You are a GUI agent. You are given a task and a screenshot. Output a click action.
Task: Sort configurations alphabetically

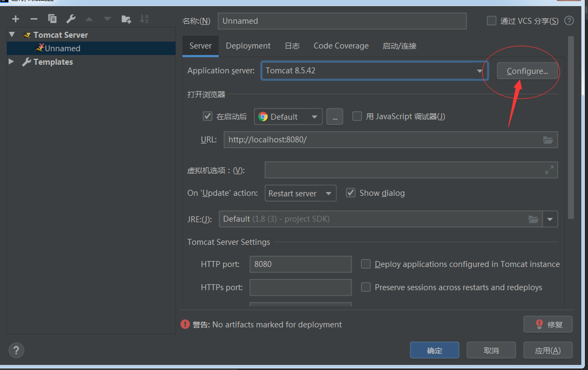coord(144,18)
